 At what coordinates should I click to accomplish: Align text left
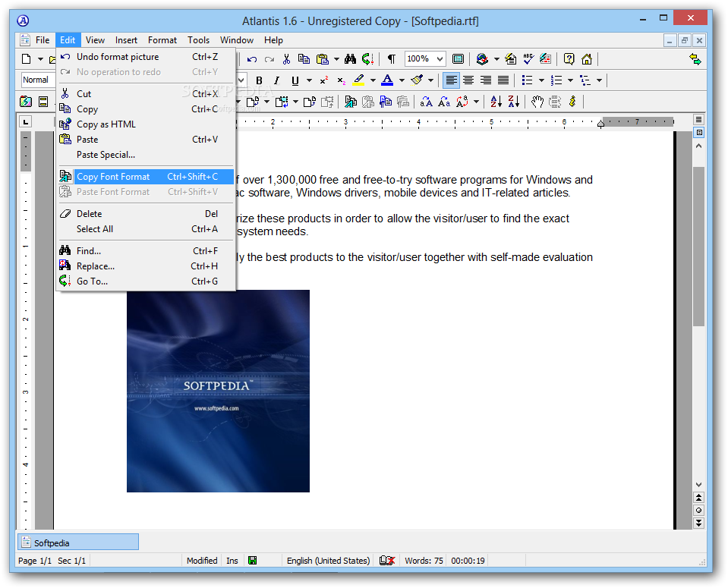tap(451, 80)
